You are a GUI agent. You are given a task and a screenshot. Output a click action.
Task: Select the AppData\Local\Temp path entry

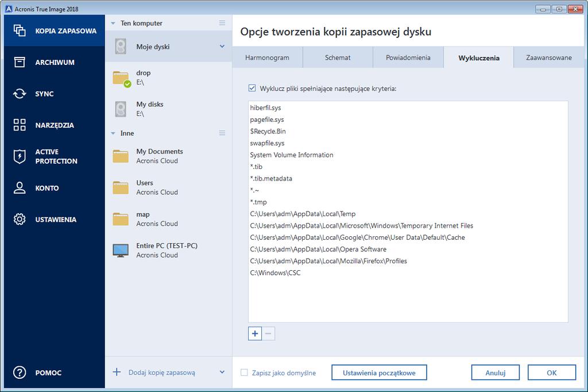click(x=408, y=214)
